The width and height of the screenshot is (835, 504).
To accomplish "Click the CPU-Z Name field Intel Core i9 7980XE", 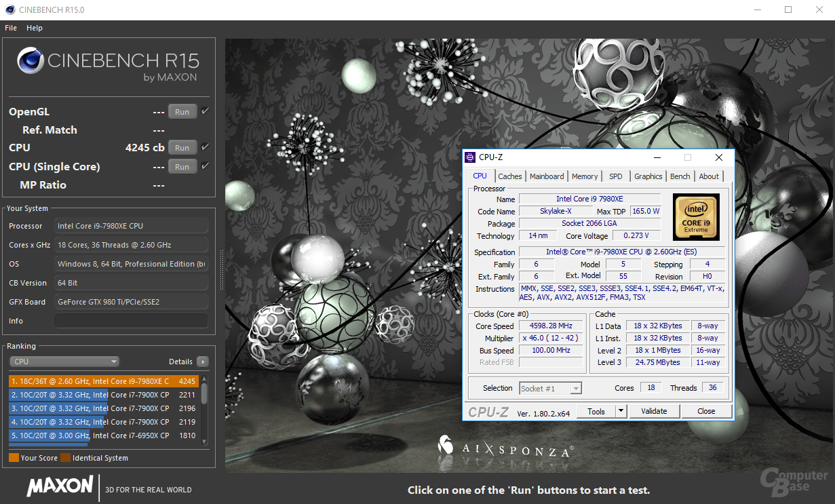I will pyautogui.click(x=589, y=199).
